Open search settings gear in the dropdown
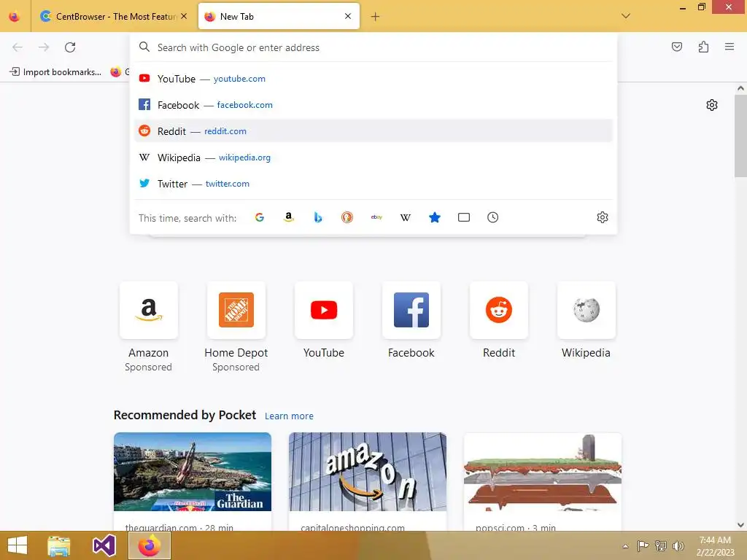This screenshot has width=747, height=560. (603, 217)
